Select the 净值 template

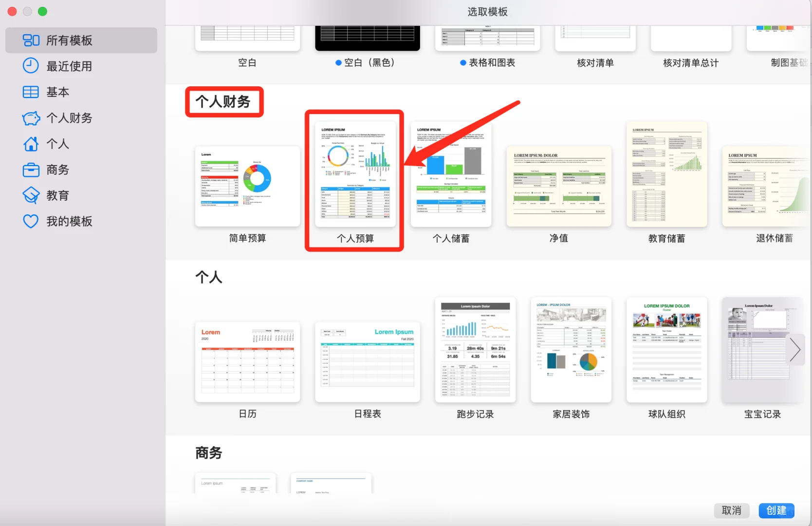tap(558, 187)
